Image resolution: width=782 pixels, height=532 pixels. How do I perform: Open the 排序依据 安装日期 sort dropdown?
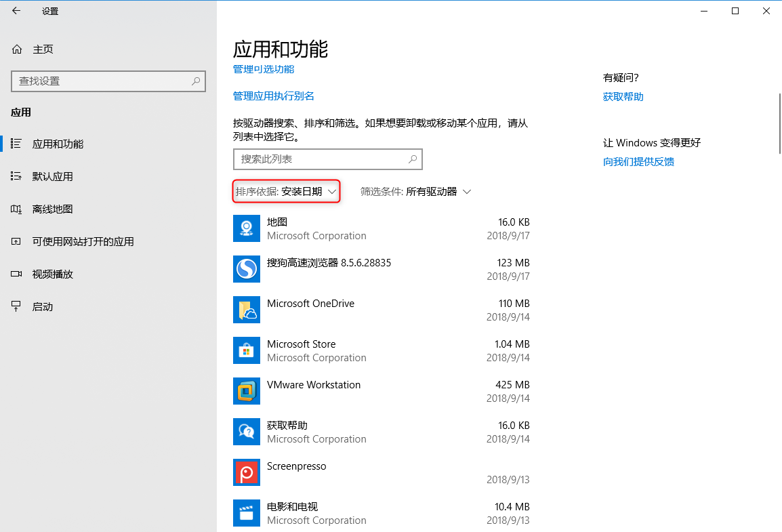(286, 192)
